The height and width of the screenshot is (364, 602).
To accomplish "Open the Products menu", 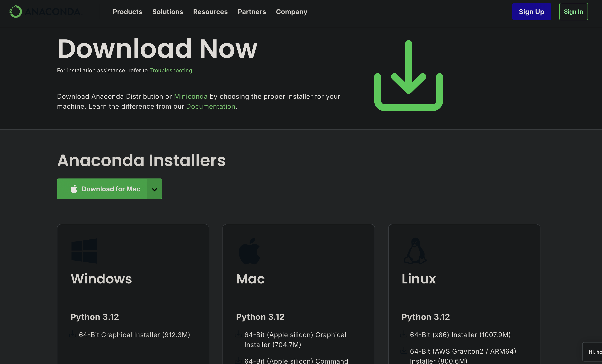I will click(127, 12).
